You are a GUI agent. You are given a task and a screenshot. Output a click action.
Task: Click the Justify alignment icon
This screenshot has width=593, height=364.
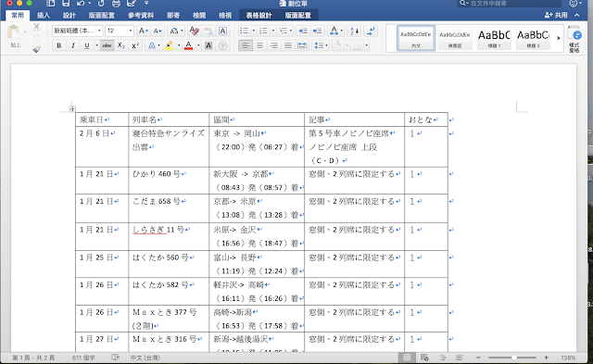pos(288,45)
